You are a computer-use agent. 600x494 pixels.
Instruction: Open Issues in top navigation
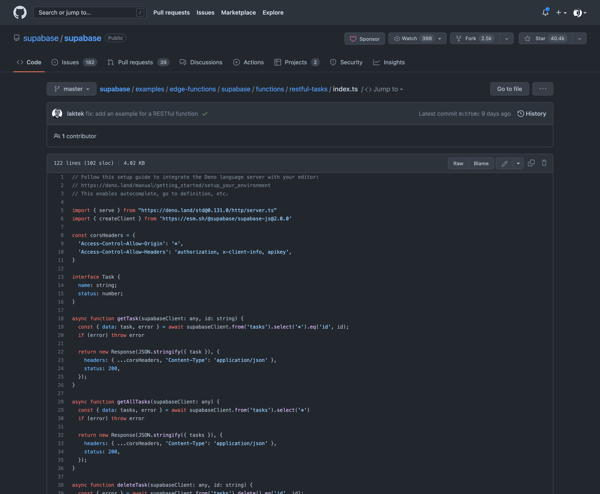point(205,13)
